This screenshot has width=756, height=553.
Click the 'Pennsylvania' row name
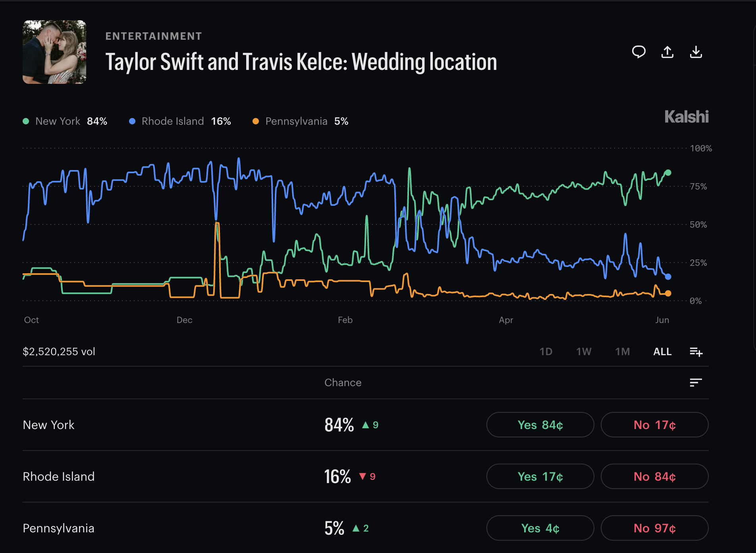coord(58,528)
